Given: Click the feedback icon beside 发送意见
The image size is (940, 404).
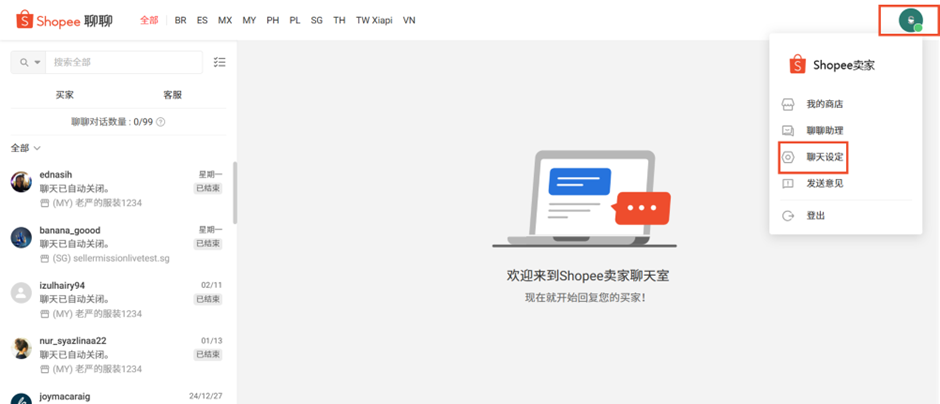Looking at the screenshot, I should [788, 183].
